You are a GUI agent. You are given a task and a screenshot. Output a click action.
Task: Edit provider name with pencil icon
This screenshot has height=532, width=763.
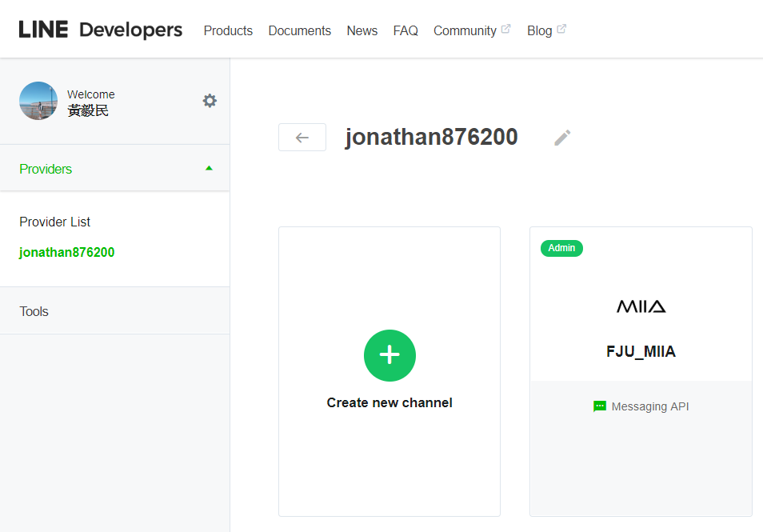[562, 138]
